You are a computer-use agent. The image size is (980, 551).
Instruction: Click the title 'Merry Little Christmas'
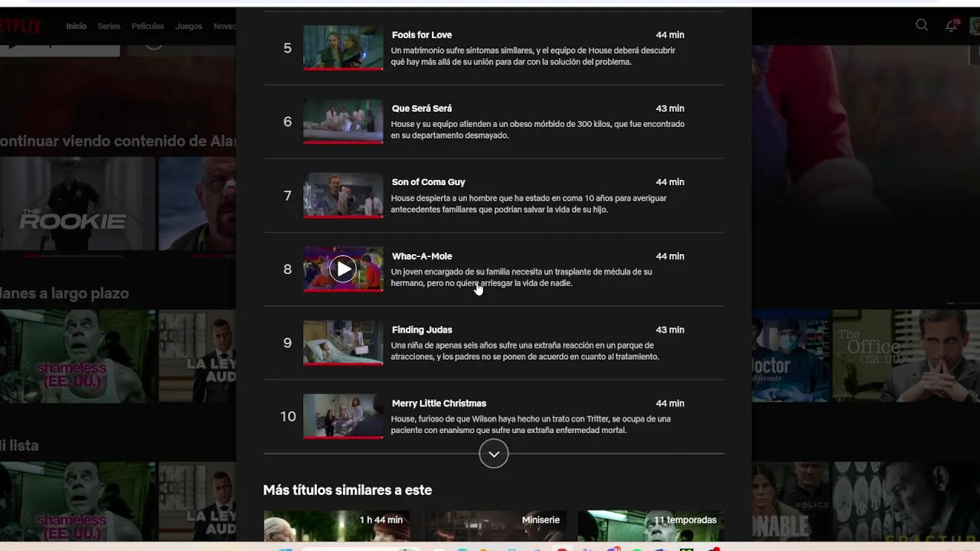(439, 403)
